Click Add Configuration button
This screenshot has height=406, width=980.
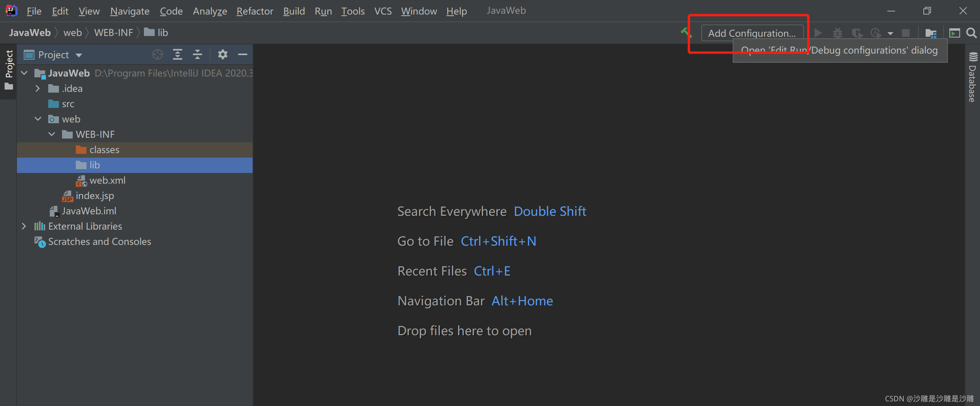coord(752,33)
